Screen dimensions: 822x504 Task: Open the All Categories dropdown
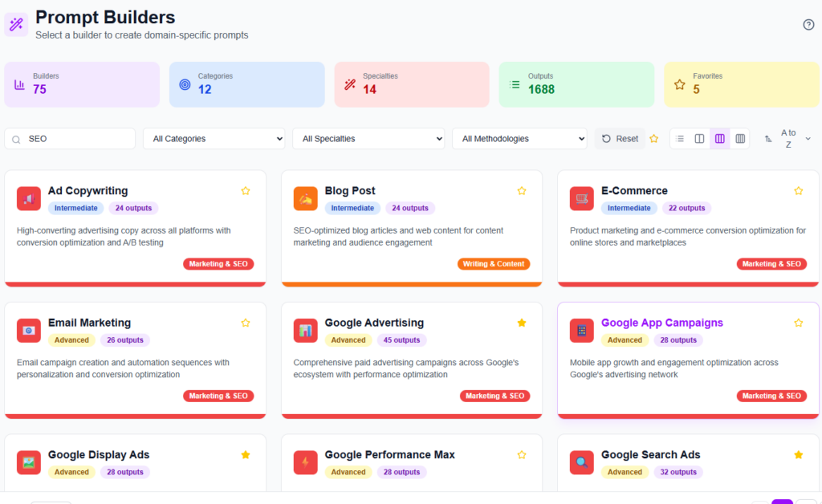[x=214, y=138]
